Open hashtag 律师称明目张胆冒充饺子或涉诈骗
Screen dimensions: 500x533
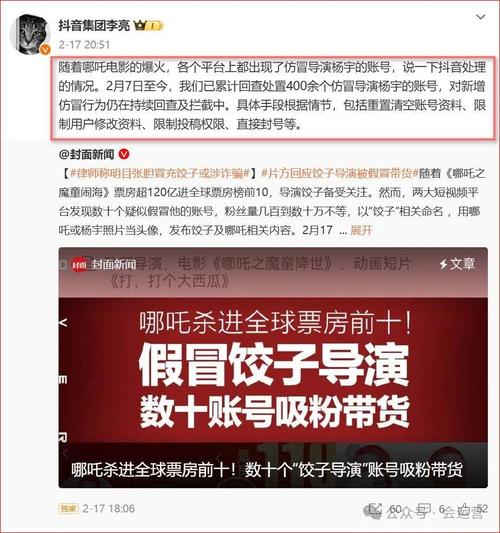point(160,173)
